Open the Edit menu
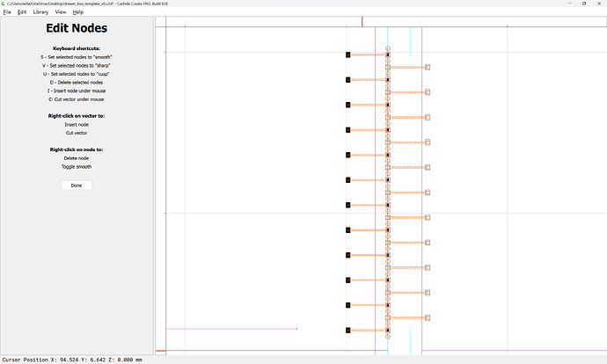The height and width of the screenshot is (364, 607). 22,12
